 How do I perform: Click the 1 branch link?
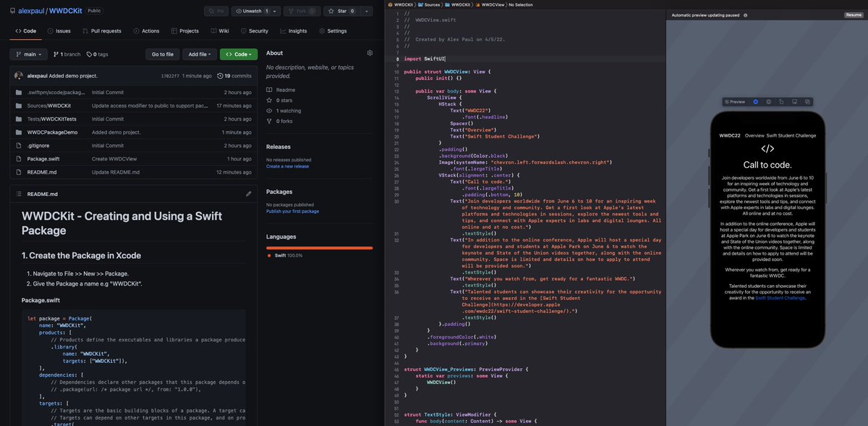coord(67,54)
